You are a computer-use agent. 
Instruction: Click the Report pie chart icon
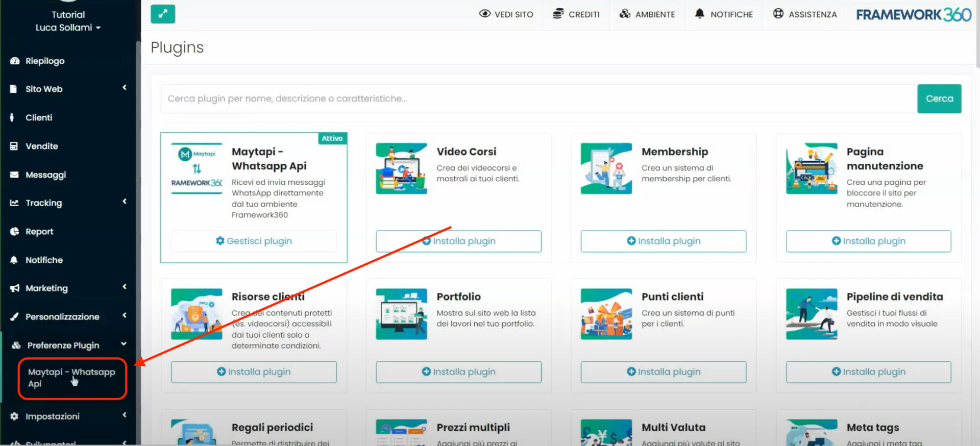pos(14,231)
